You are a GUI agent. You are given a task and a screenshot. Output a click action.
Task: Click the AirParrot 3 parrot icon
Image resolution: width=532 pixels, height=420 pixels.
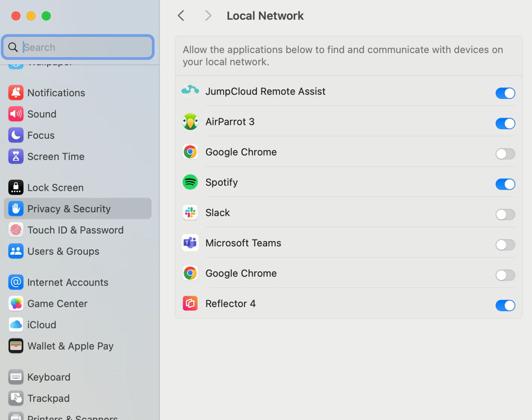(190, 122)
